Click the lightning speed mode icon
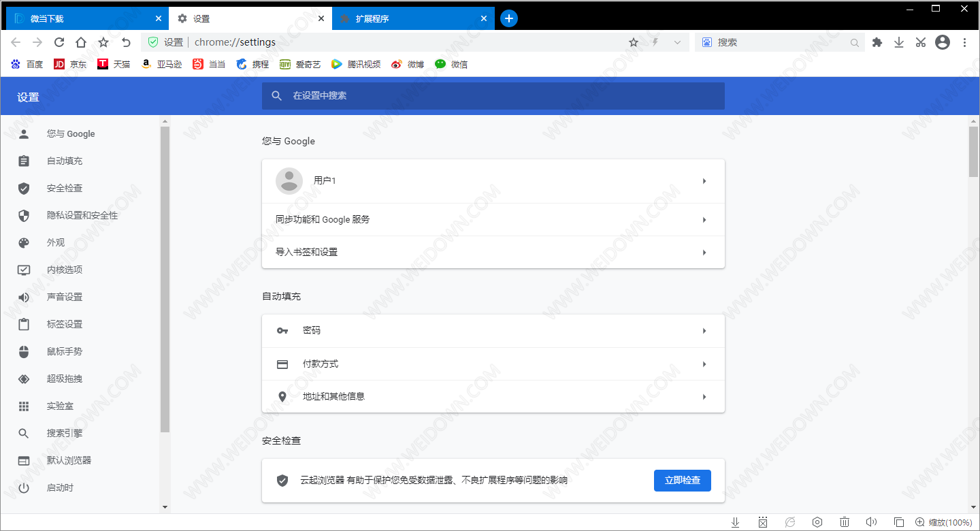Viewport: 980px width, 531px height. [655, 42]
